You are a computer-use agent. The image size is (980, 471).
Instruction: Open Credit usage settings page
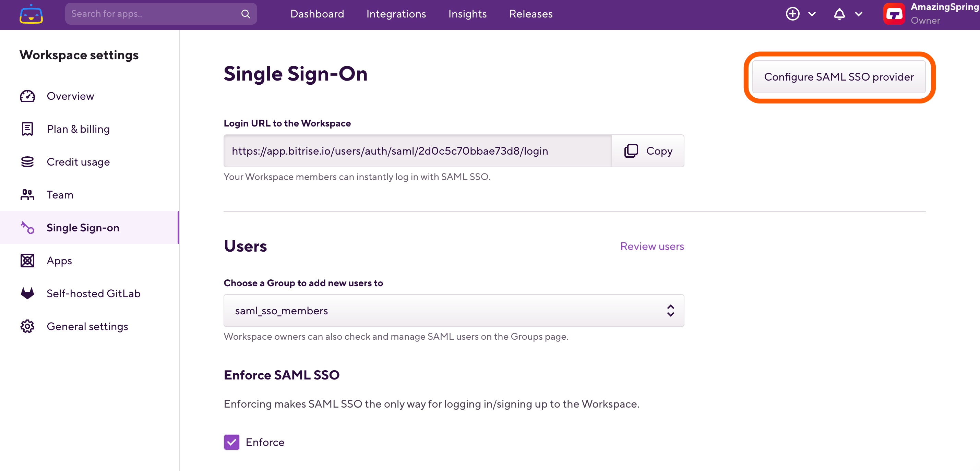click(89, 162)
